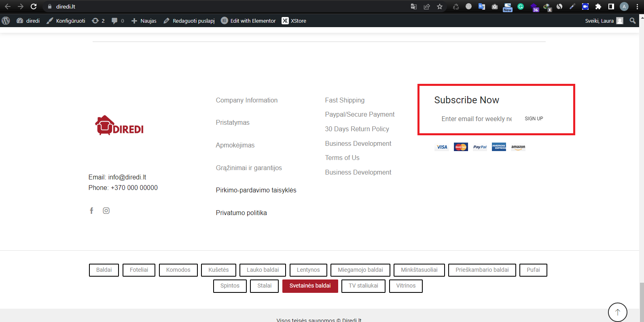Select the Lentynos category tag
This screenshot has width=644, height=322.
(308, 270)
